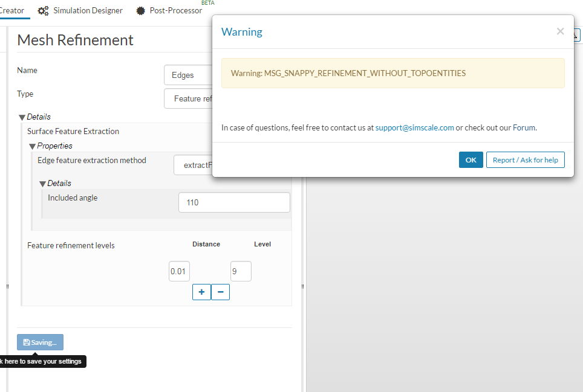Viewport: 583px width, 392px height.
Task: Click the Post-Processor cog icon
Action: (x=140, y=11)
